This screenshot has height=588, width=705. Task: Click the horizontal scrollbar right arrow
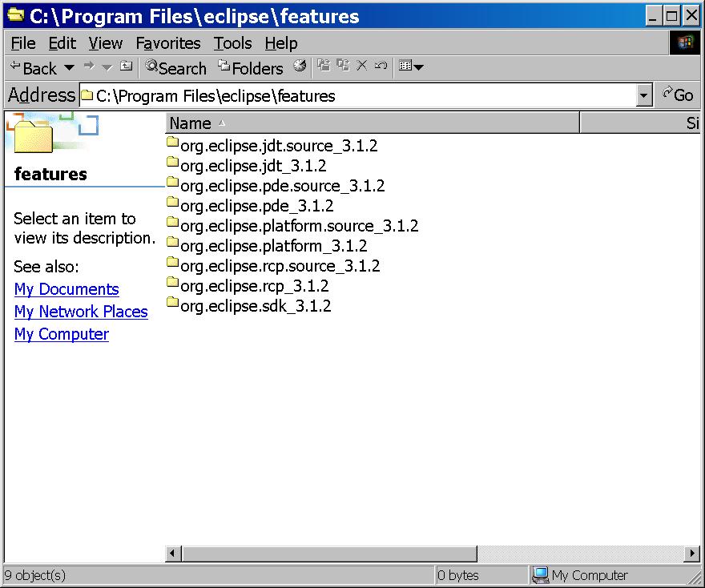[692, 554]
